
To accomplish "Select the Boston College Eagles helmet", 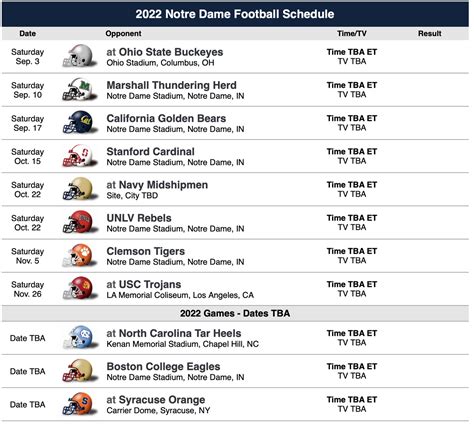I will click(80, 371).
